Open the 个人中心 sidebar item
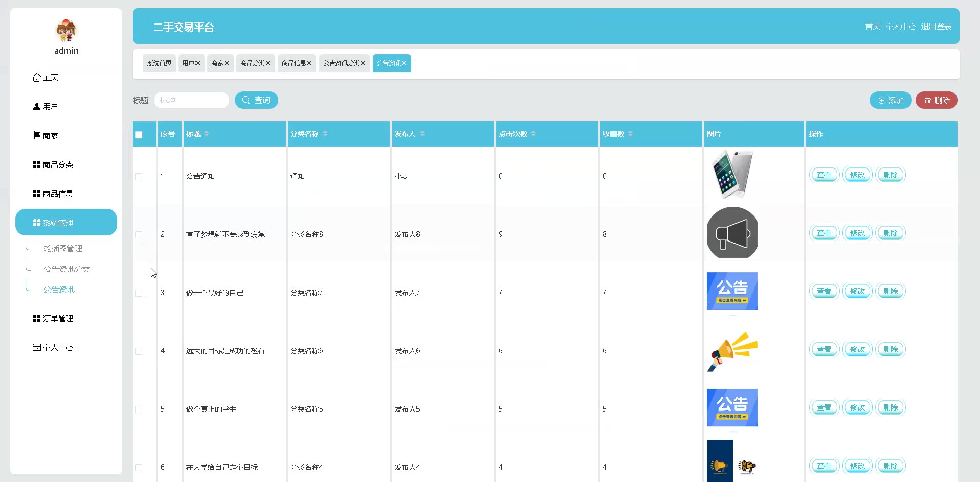 click(54, 348)
